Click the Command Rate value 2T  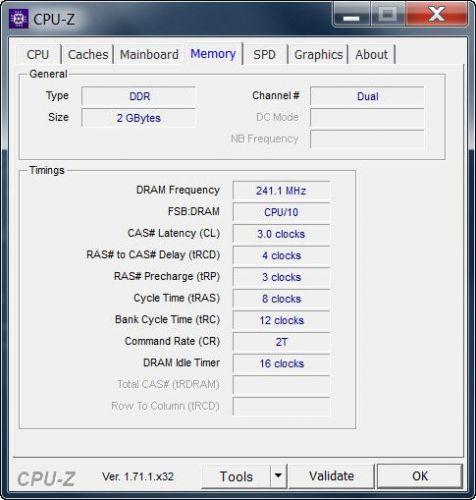coord(281,342)
